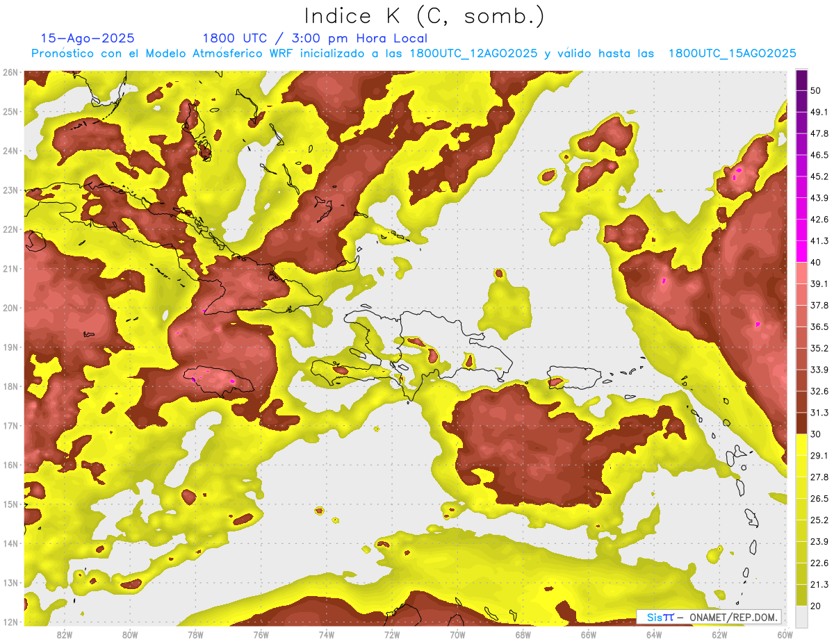Click the "62W" longitude label

(719, 634)
